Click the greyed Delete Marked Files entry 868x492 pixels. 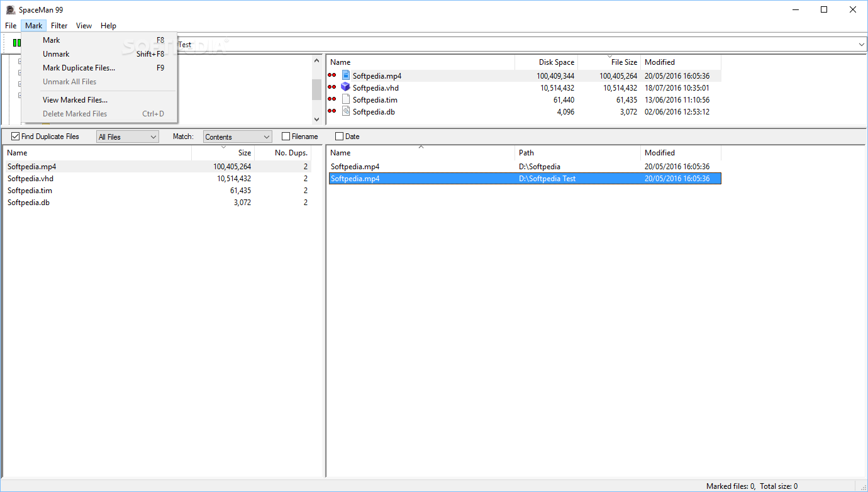click(99, 114)
